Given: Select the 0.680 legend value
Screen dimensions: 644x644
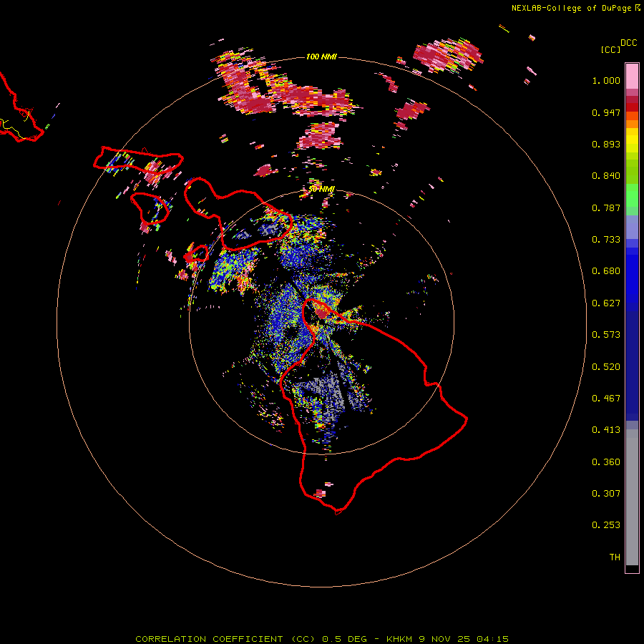Looking at the screenshot, I should pos(606,271).
